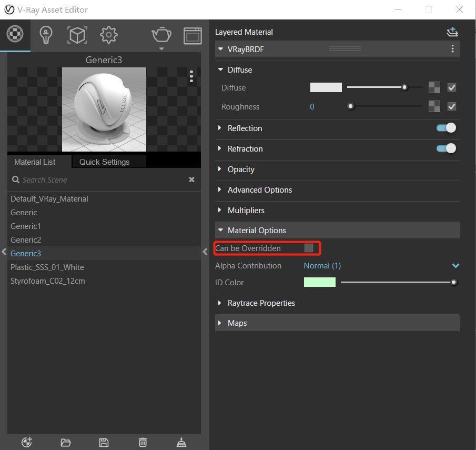Click the add layer icon beside Layered Material
This screenshot has height=450, width=476.
point(452,32)
